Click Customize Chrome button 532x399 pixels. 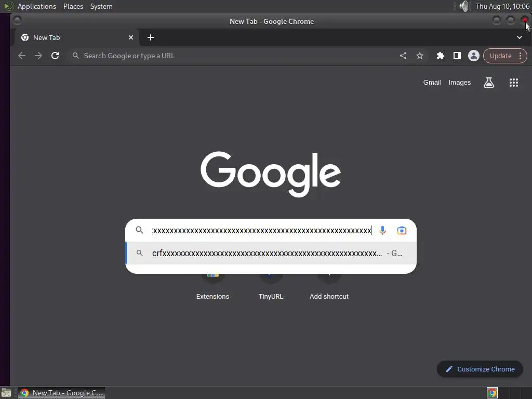coord(480,369)
